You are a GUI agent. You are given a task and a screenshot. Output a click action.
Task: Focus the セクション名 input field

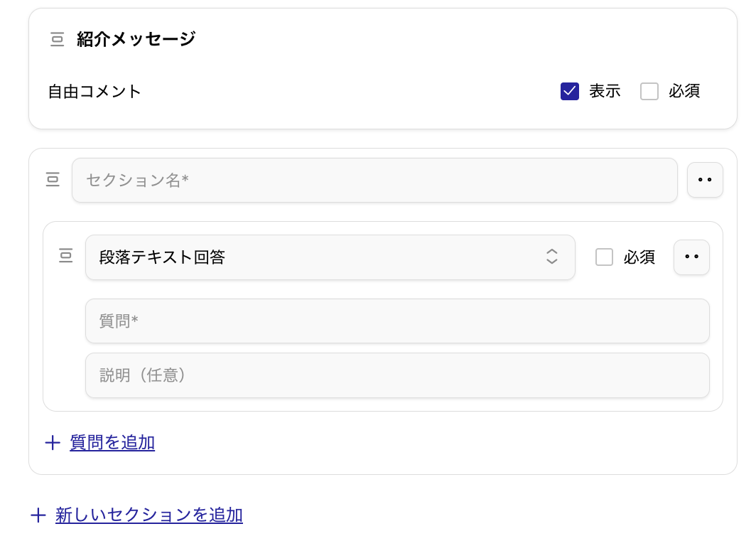click(x=374, y=180)
